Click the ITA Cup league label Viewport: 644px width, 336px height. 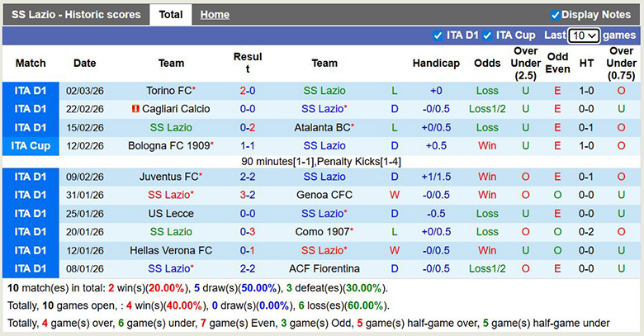tap(31, 145)
